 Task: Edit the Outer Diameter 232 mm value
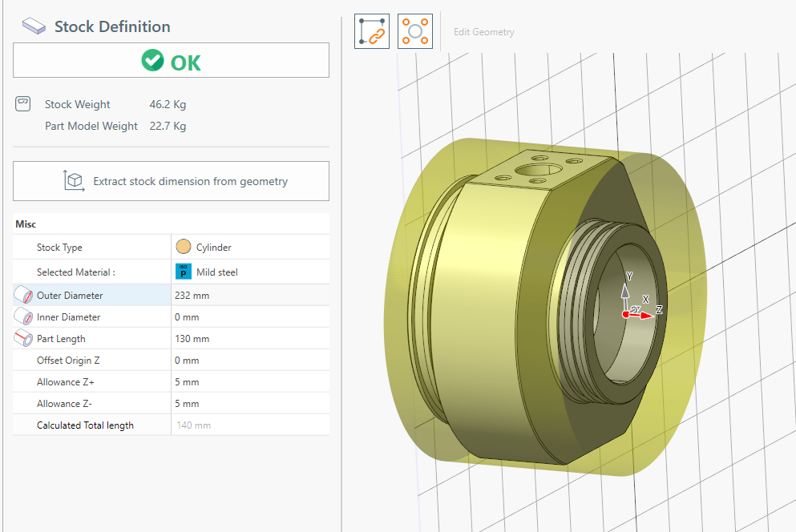[x=249, y=296]
